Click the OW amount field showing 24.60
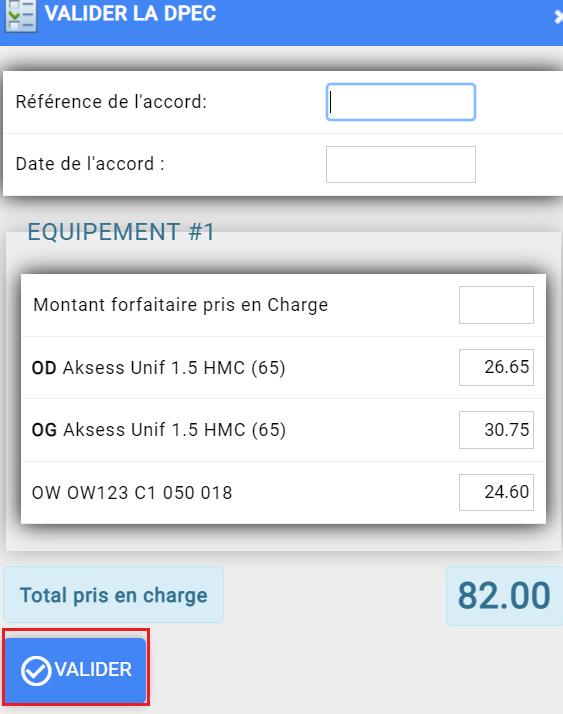This screenshot has height=714, width=563. (x=496, y=492)
